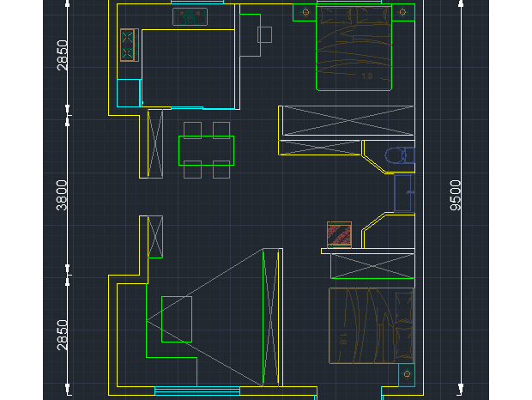Select the right nightstand beside upper bed
This screenshot has width=532, height=400.
click(x=402, y=12)
